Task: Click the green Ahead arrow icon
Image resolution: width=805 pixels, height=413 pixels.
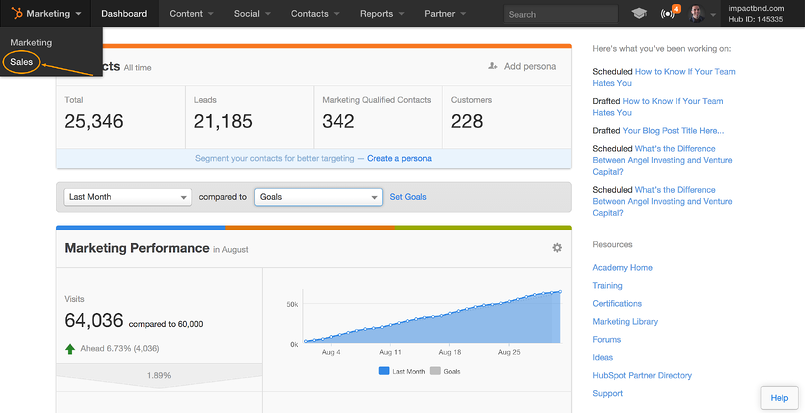Action: [x=70, y=349]
